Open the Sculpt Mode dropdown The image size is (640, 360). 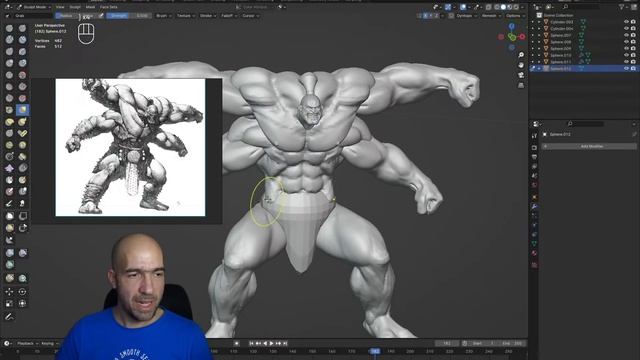click(34, 7)
